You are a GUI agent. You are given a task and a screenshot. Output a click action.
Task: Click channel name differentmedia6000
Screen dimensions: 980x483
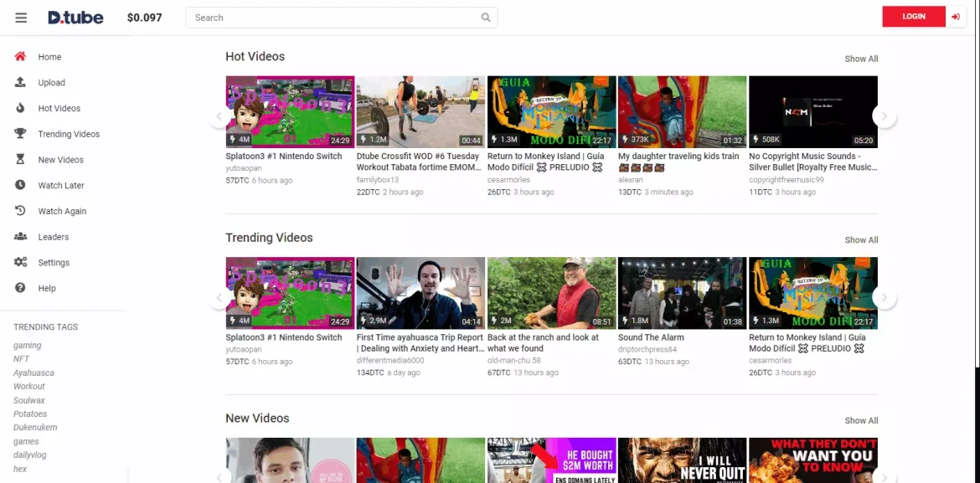(390, 361)
